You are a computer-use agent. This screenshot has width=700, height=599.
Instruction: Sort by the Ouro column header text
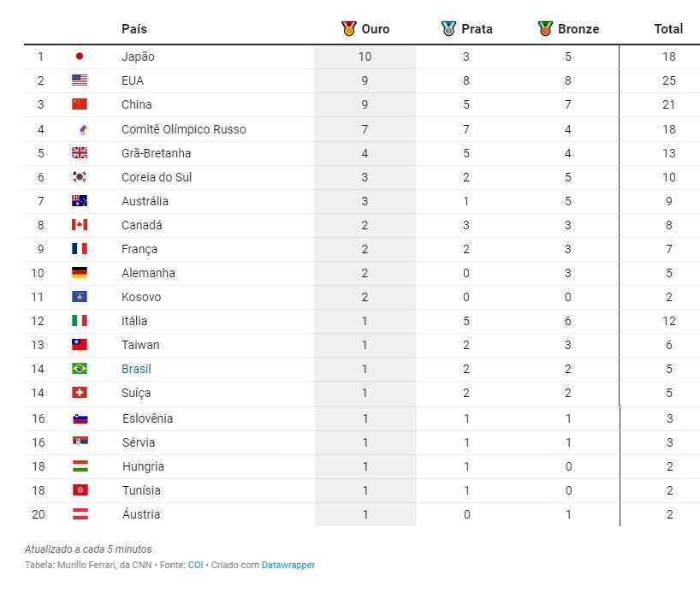click(x=376, y=29)
